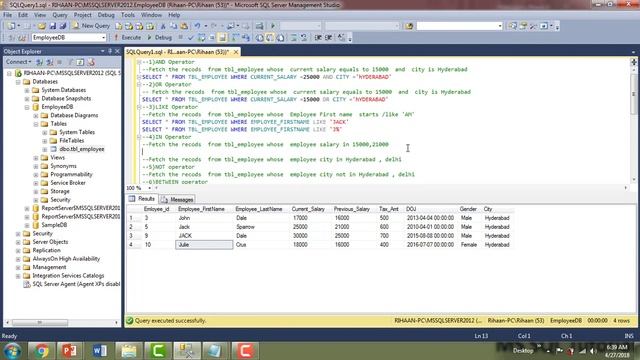Click Disconnect icon in Object Explorer
This screenshot has height=360, width=640.
(x=49, y=62)
